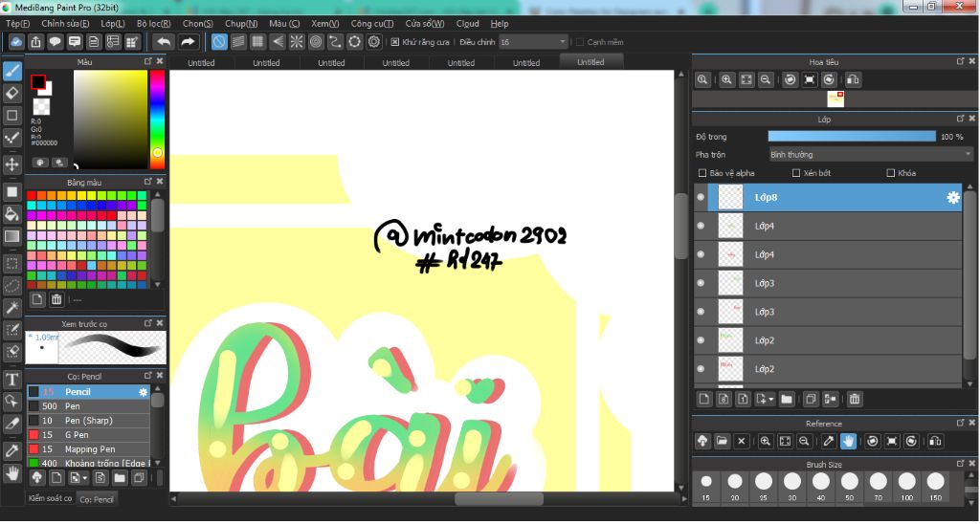Select the Pen (Sharp) brush
This screenshot has width=980, height=524.
[x=88, y=421]
